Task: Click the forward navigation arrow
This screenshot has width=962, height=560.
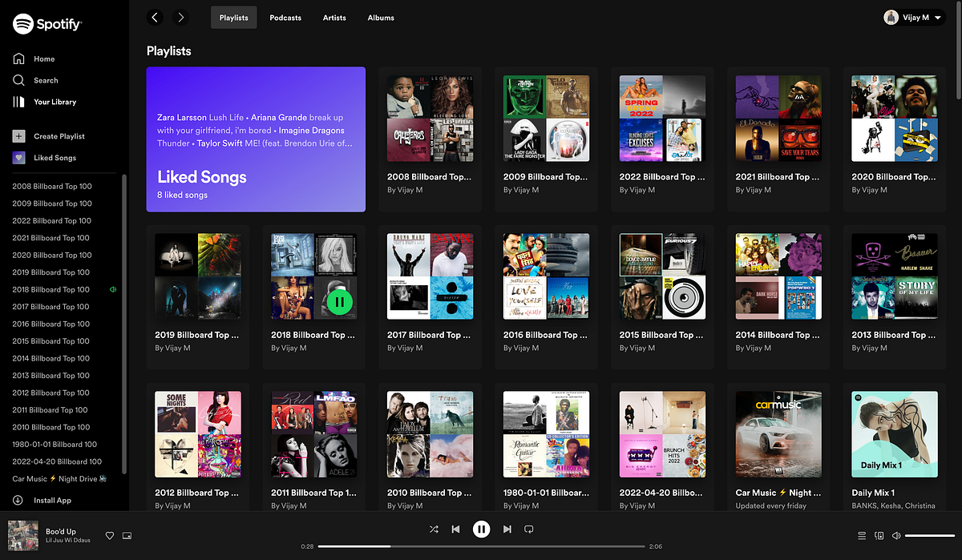Action: 180,17
